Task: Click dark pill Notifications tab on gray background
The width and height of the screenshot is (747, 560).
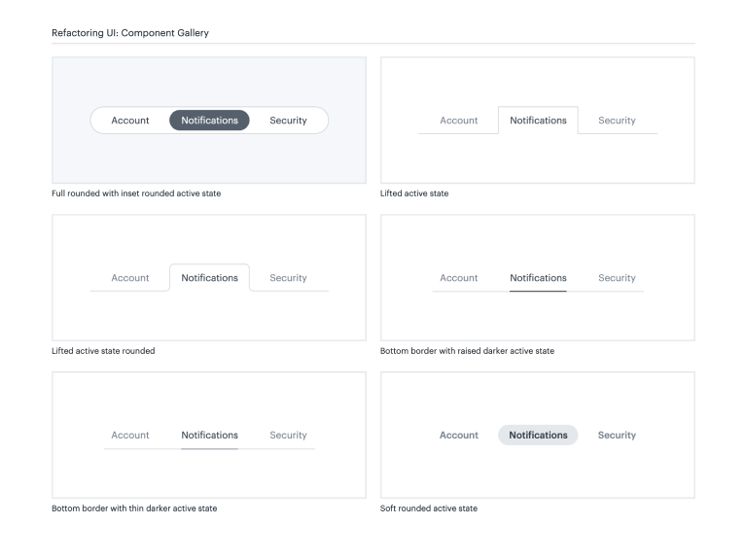Action: pos(209,121)
